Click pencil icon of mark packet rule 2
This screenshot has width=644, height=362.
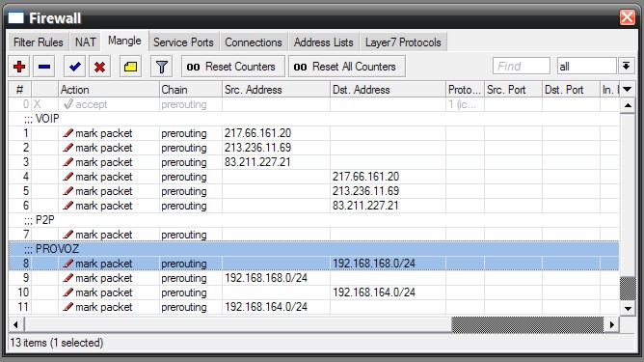[x=68, y=148]
